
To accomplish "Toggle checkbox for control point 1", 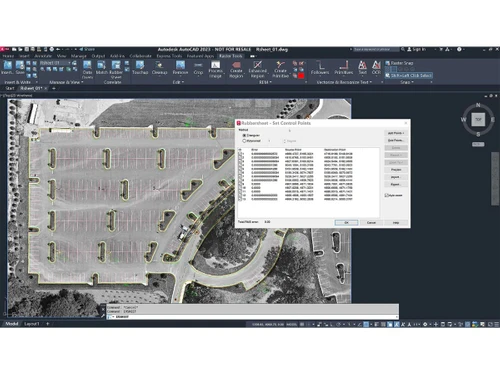I will pos(240,154).
